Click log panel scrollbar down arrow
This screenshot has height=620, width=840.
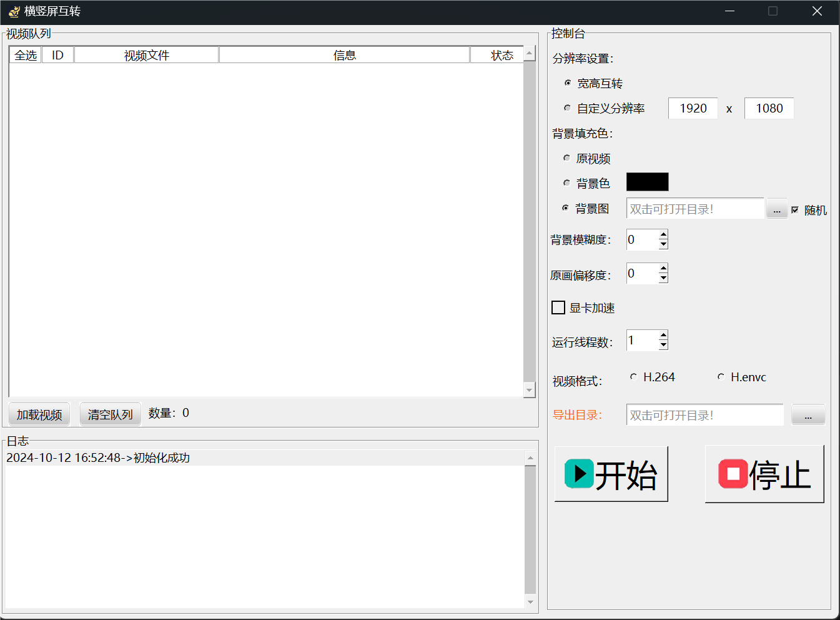coord(531,602)
